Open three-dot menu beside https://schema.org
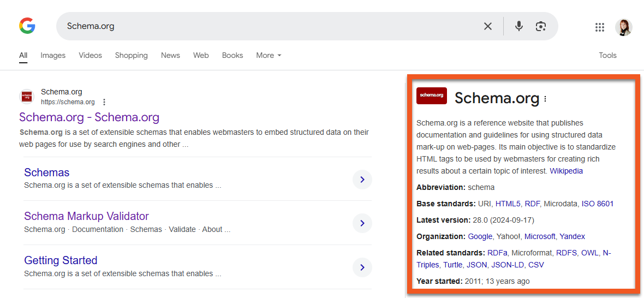Image resolution: width=644 pixels, height=298 pixels. pyautogui.click(x=104, y=102)
